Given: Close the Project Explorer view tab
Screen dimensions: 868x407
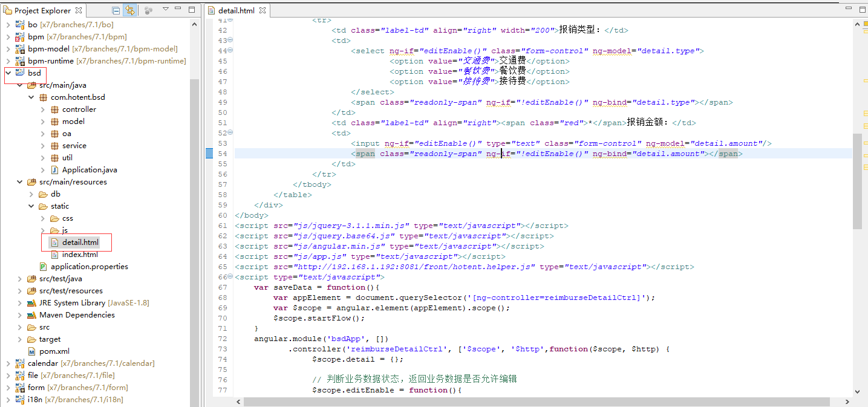Looking at the screenshot, I should pyautogui.click(x=79, y=10).
